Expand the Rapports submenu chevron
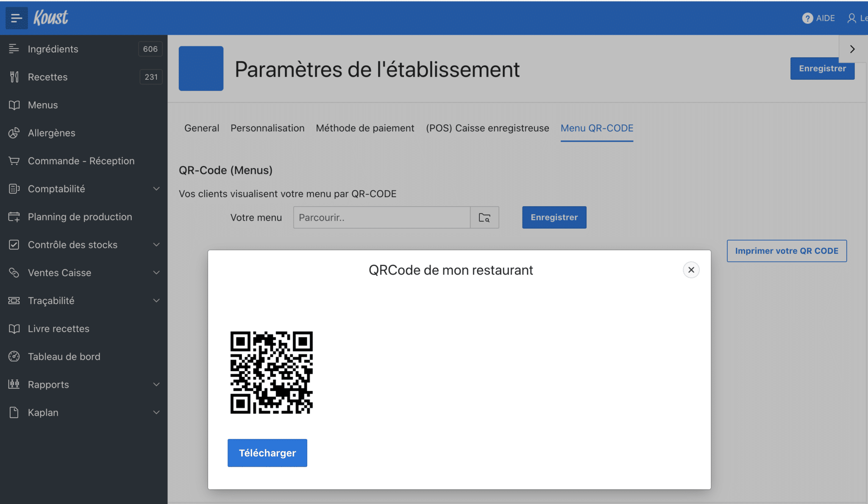 pyautogui.click(x=156, y=384)
